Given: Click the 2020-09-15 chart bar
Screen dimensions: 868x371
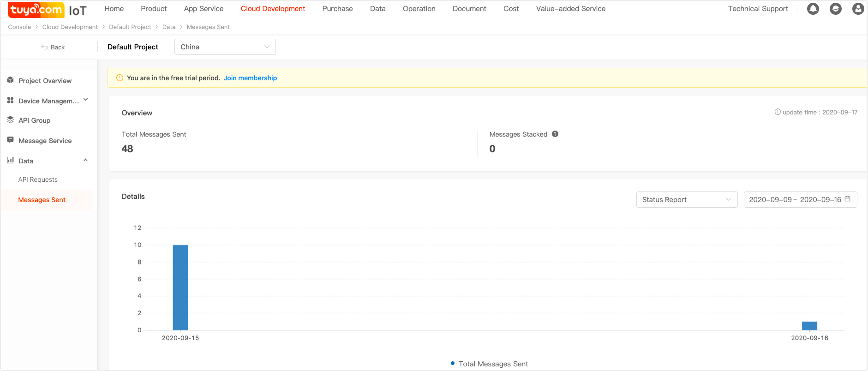Looking at the screenshot, I should point(180,287).
